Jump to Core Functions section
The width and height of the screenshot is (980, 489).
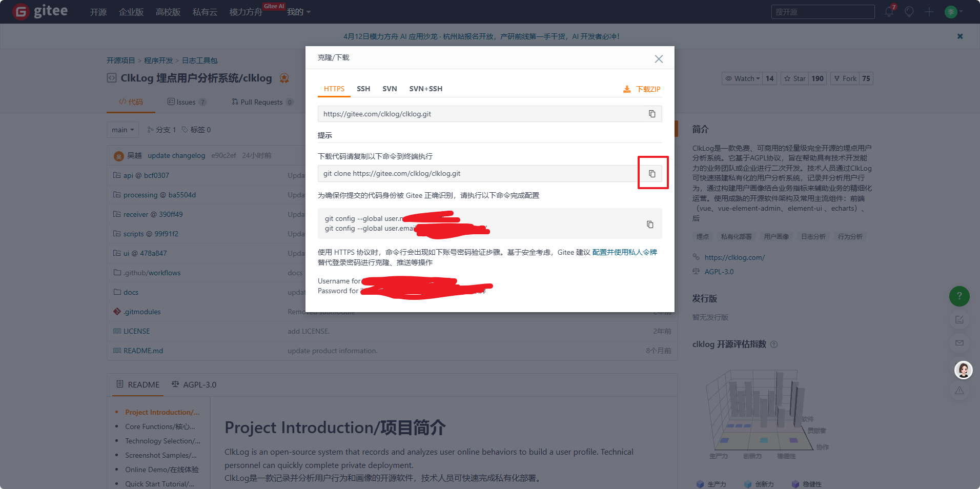[x=160, y=426]
